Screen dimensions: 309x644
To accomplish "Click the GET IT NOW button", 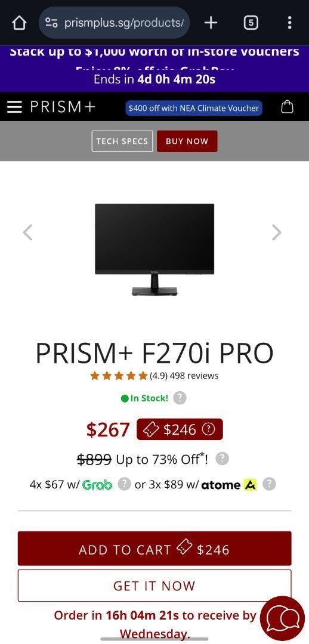I will pos(154,586).
